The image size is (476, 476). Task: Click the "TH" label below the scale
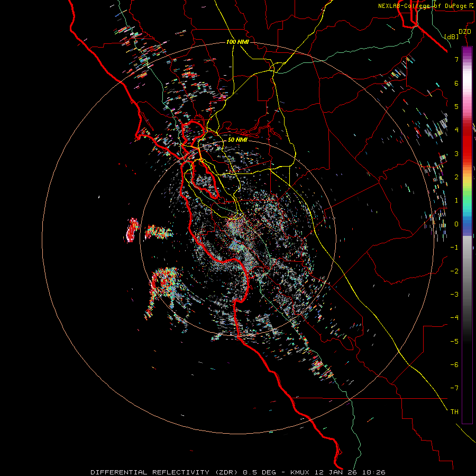pyautogui.click(x=454, y=412)
